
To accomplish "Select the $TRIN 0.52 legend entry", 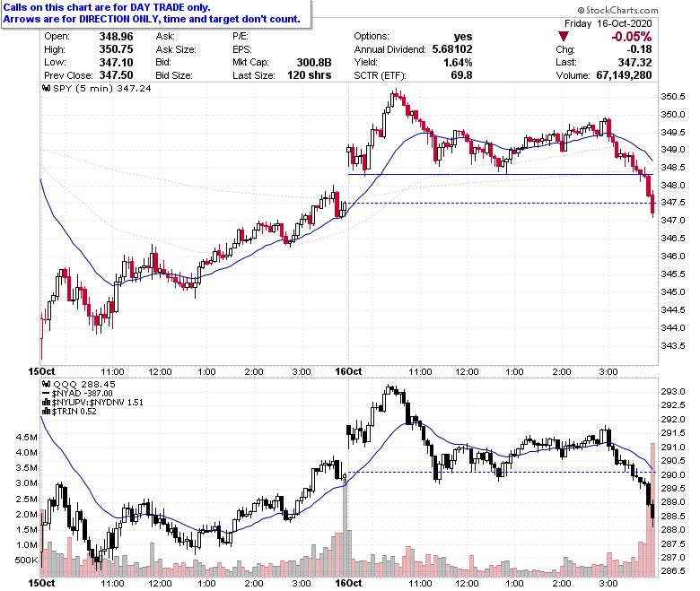I will pos(74,412).
